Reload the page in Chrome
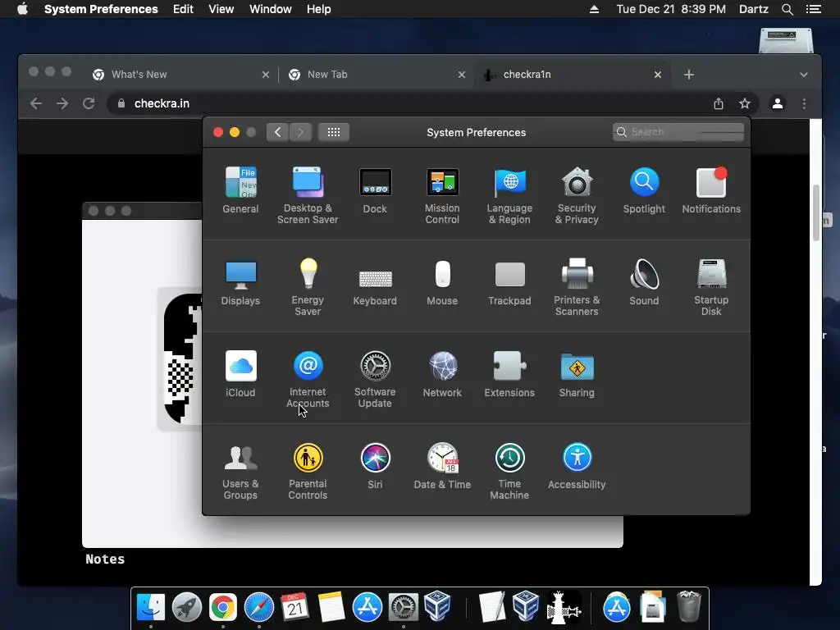Viewport: 840px width, 630px height. pos(89,103)
